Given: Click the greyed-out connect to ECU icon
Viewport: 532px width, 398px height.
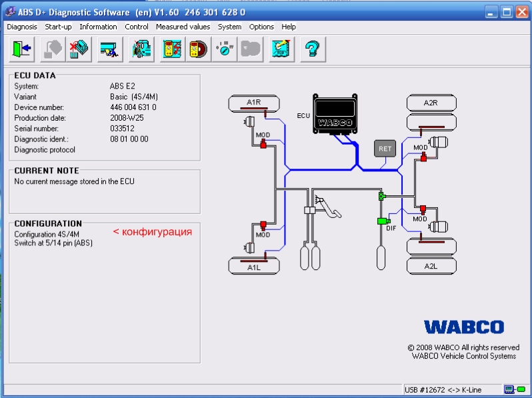Looking at the screenshot, I should 53,49.
